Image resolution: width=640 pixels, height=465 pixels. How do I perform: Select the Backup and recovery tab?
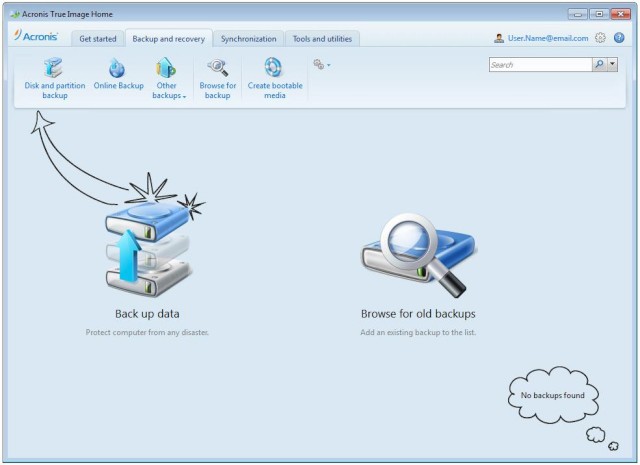tap(169, 39)
